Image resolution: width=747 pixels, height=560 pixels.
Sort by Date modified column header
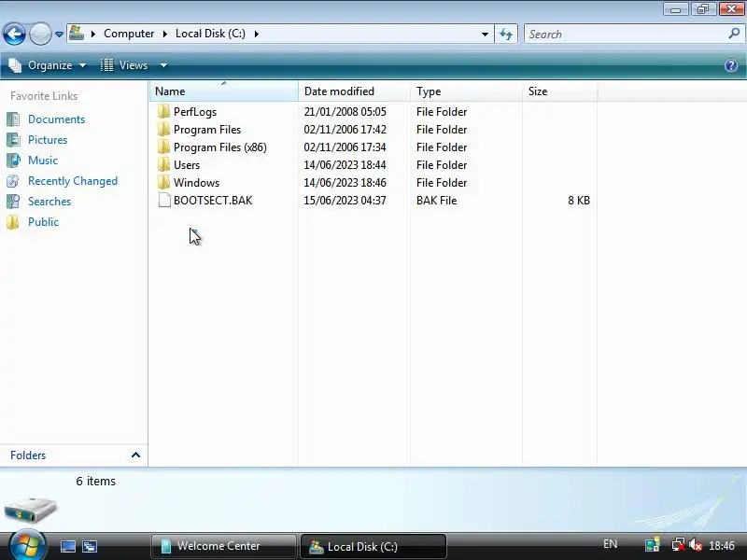354,91
